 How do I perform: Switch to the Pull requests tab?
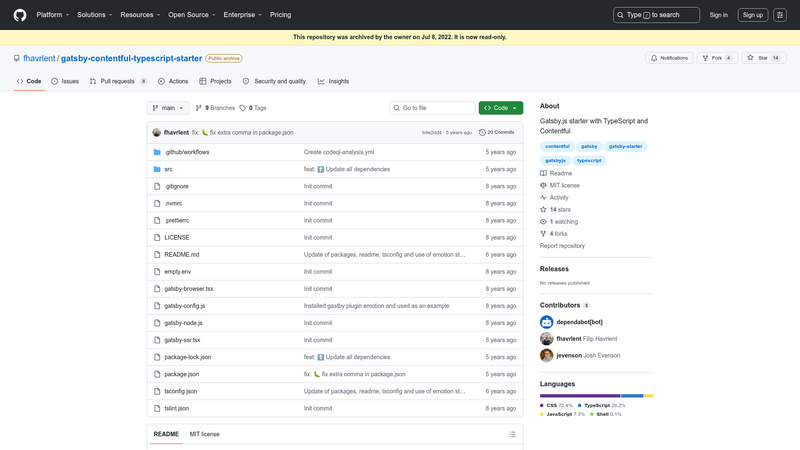point(118,82)
